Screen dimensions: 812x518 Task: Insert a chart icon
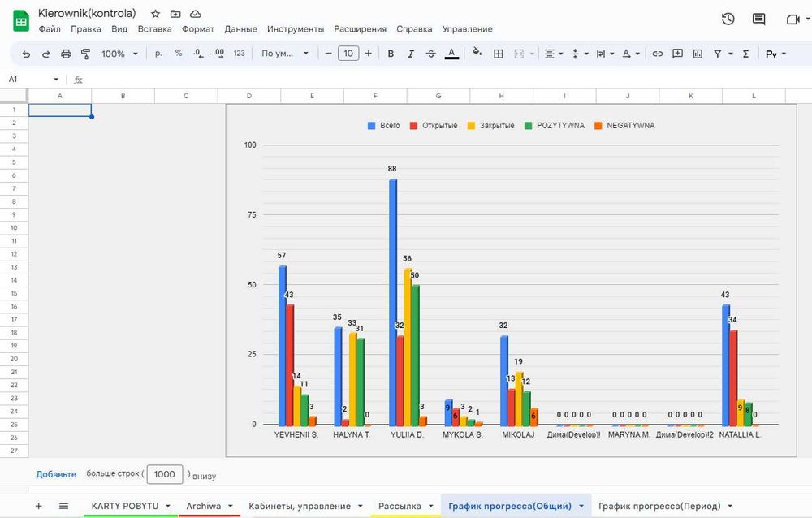click(698, 54)
